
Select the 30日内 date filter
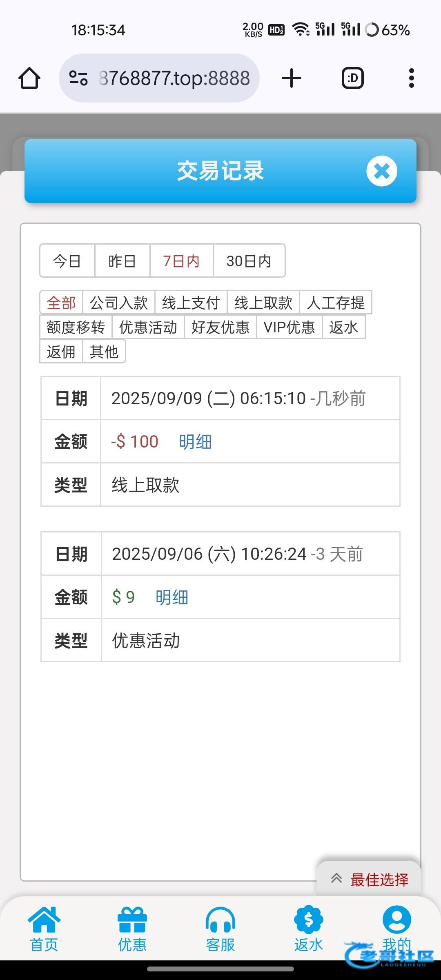[x=249, y=261]
